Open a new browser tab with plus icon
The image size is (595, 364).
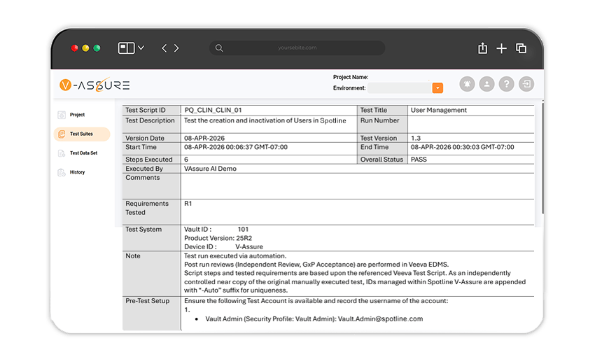point(502,48)
